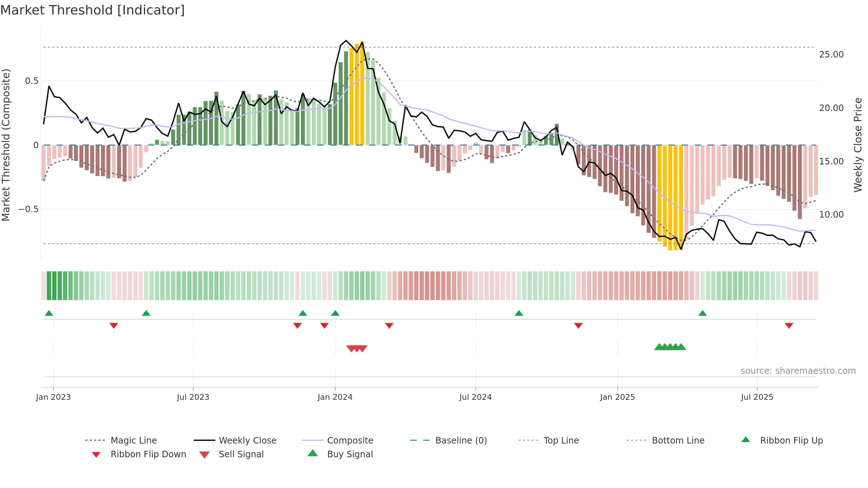Click the 20.00 price axis label
This screenshot has width=868, height=488.
[831, 108]
